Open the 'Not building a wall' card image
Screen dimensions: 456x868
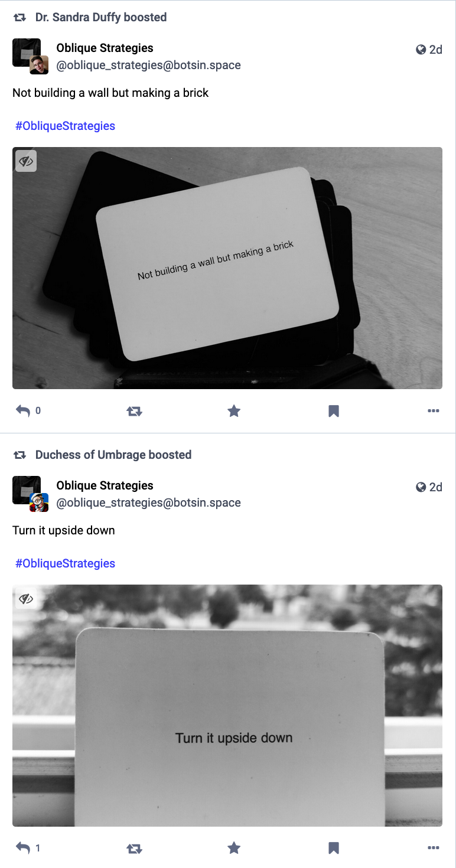(x=227, y=268)
